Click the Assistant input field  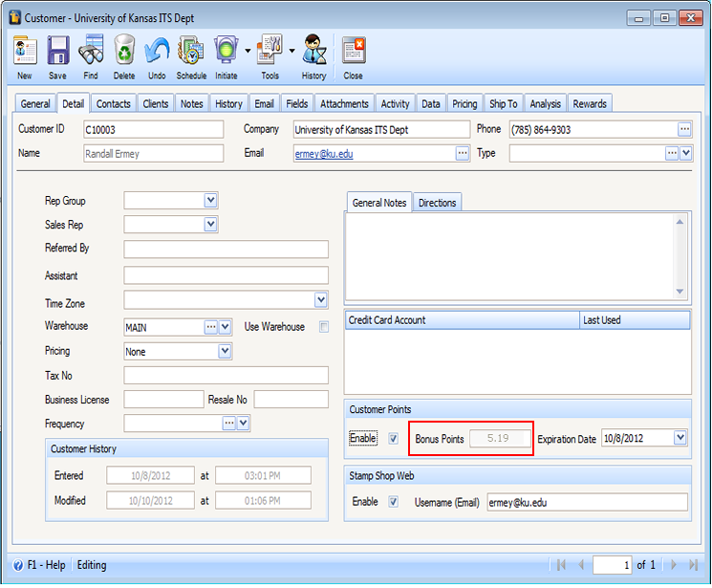pos(227,275)
